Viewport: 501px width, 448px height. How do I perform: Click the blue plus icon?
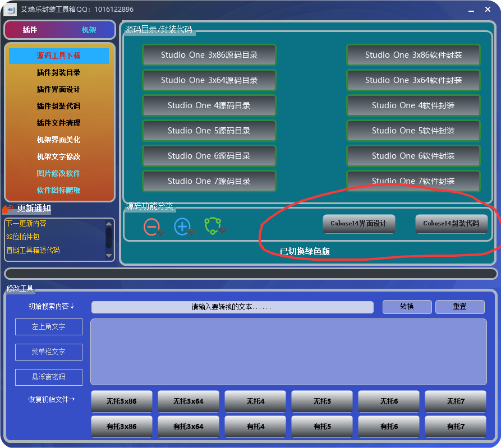(185, 227)
